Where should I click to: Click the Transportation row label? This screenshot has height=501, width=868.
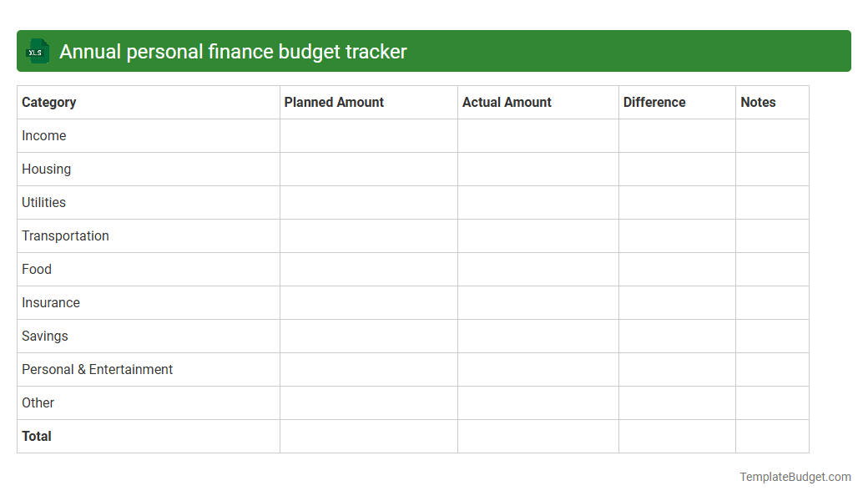pyautogui.click(x=65, y=235)
